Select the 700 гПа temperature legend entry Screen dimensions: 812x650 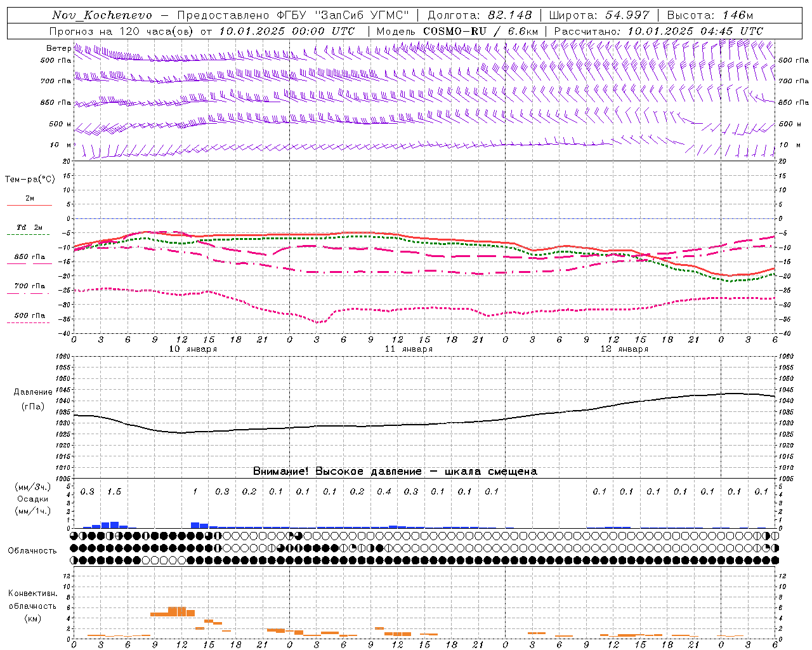[x=30, y=286]
